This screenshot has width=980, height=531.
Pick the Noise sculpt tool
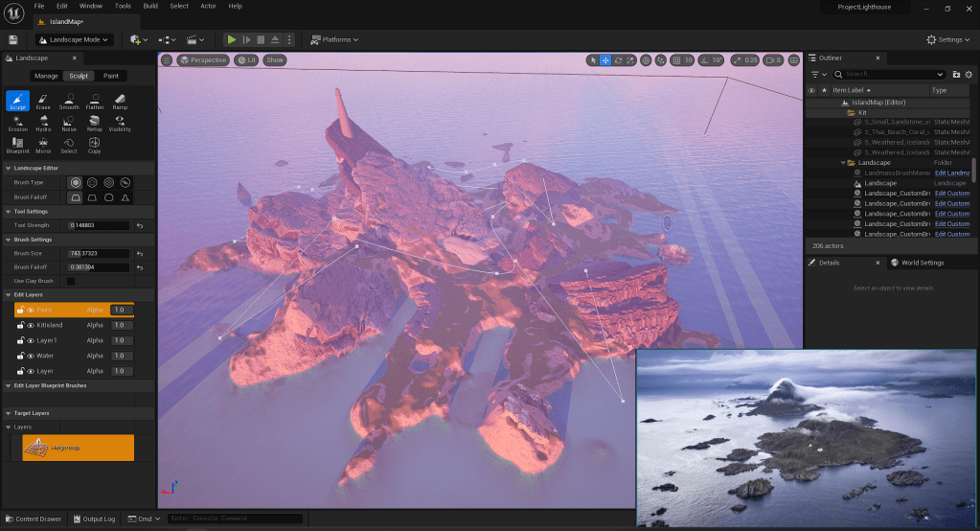(x=69, y=123)
